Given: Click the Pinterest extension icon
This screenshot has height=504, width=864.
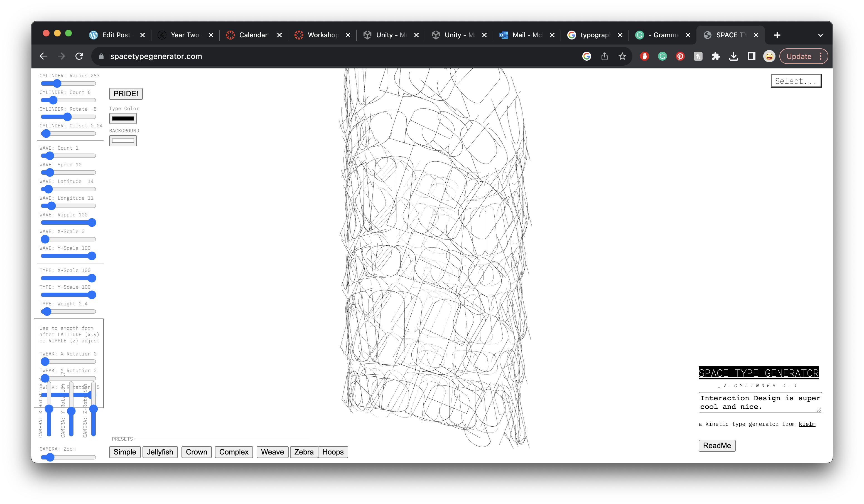Looking at the screenshot, I should pos(680,56).
